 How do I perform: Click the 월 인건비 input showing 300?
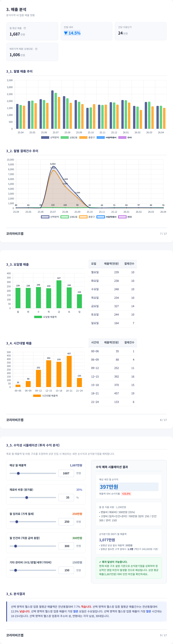pos(66,546)
